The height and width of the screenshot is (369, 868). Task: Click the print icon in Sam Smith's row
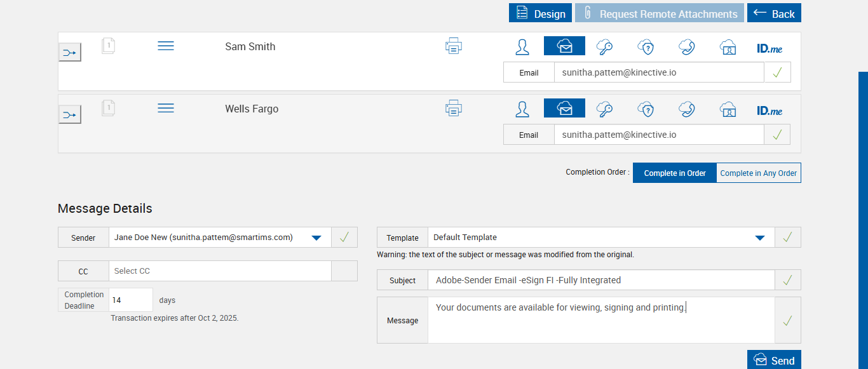(x=453, y=46)
